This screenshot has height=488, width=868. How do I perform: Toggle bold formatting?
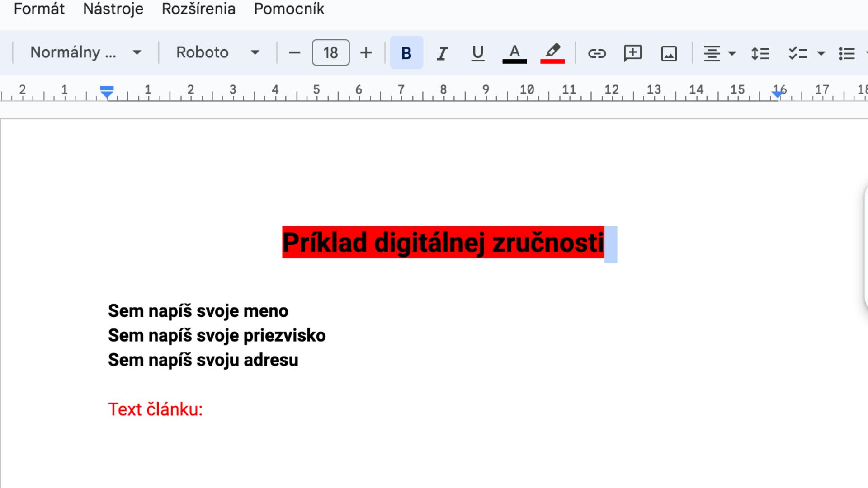tap(406, 53)
